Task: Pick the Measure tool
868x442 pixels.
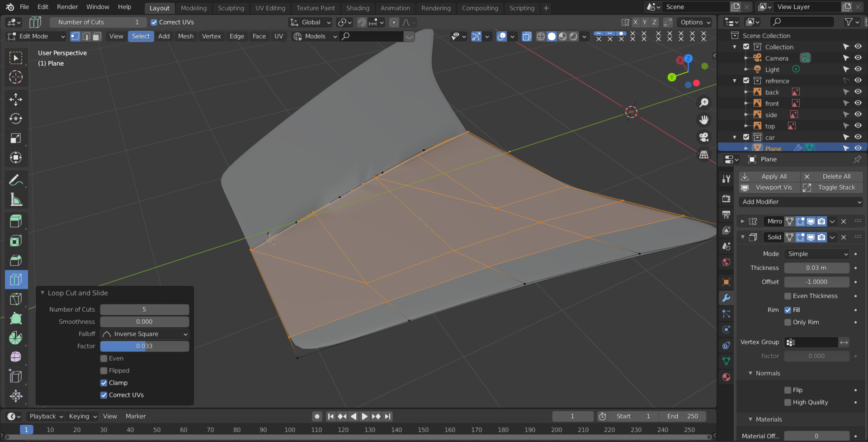Action: (16, 200)
